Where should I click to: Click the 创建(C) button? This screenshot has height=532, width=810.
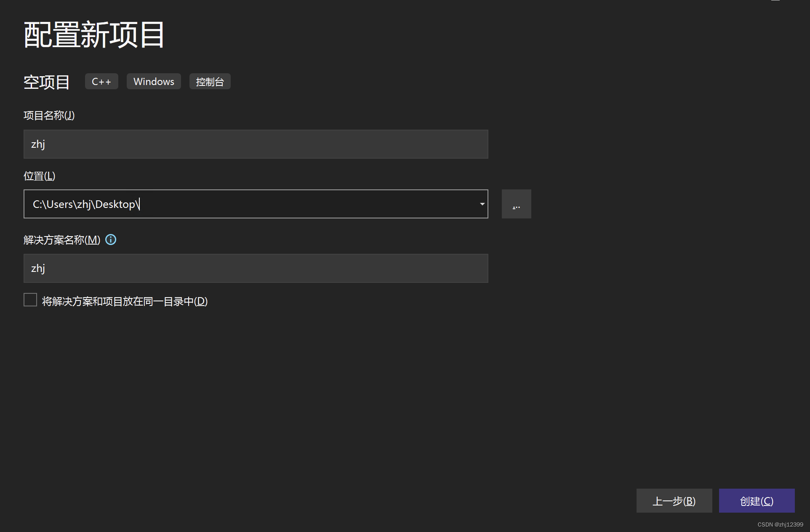click(756, 501)
